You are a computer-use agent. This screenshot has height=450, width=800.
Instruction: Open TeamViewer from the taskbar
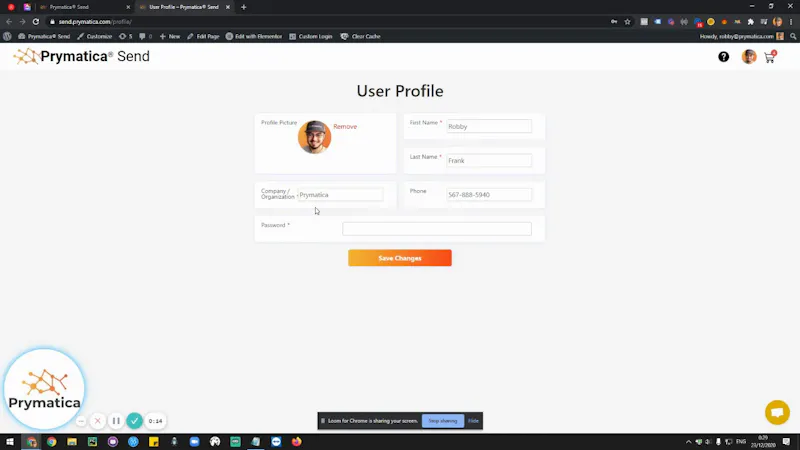click(276, 442)
